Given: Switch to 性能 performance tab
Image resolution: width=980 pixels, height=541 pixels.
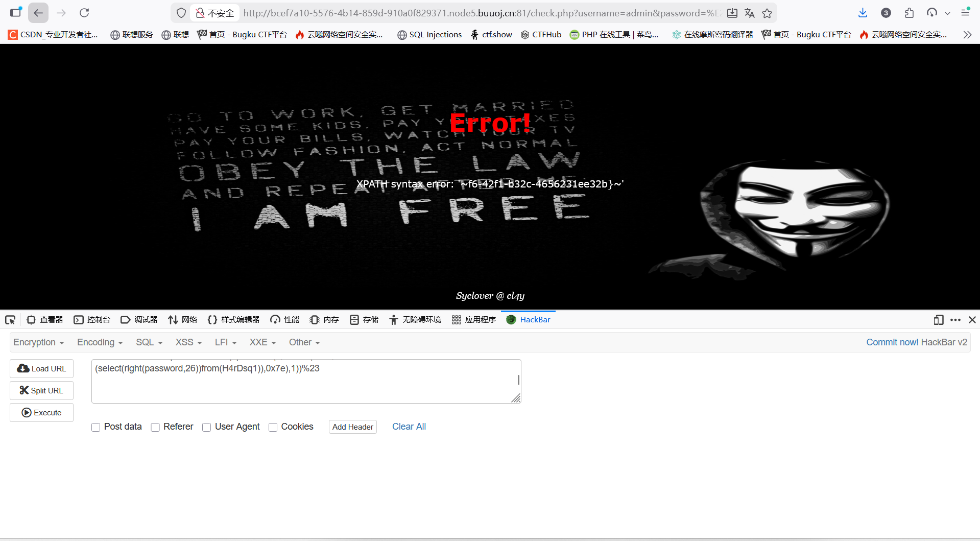Looking at the screenshot, I should 284,320.
